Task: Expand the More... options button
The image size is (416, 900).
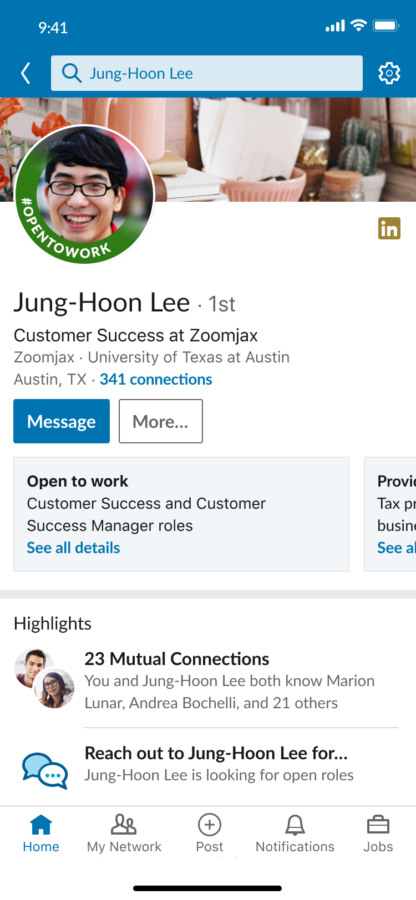Action: pos(161,421)
